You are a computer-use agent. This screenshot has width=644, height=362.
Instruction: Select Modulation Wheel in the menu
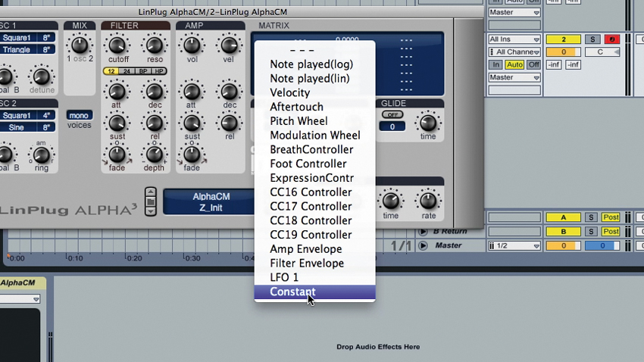pyautogui.click(x=314, y=136)
